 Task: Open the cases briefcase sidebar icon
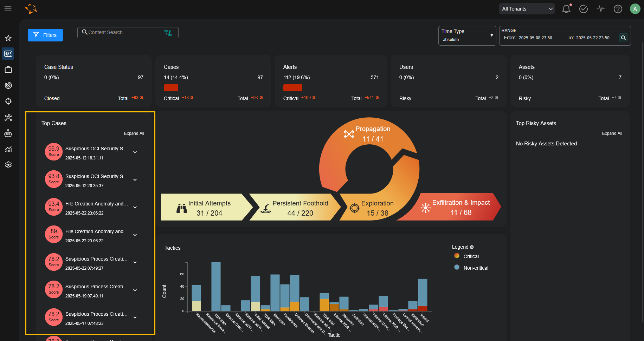(8, 70)
